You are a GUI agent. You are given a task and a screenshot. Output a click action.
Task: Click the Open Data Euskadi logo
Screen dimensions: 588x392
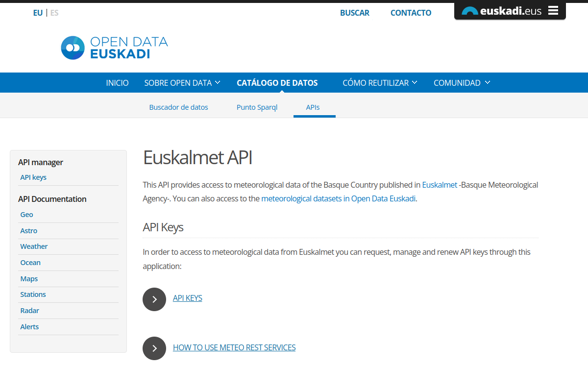[x=114, y=48]
